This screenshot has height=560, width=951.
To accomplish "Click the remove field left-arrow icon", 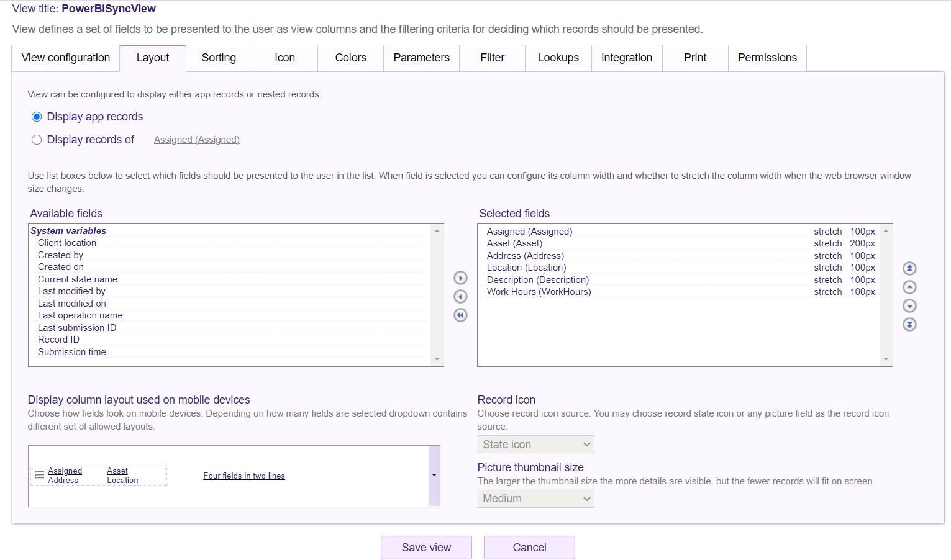I will point(460,297).
